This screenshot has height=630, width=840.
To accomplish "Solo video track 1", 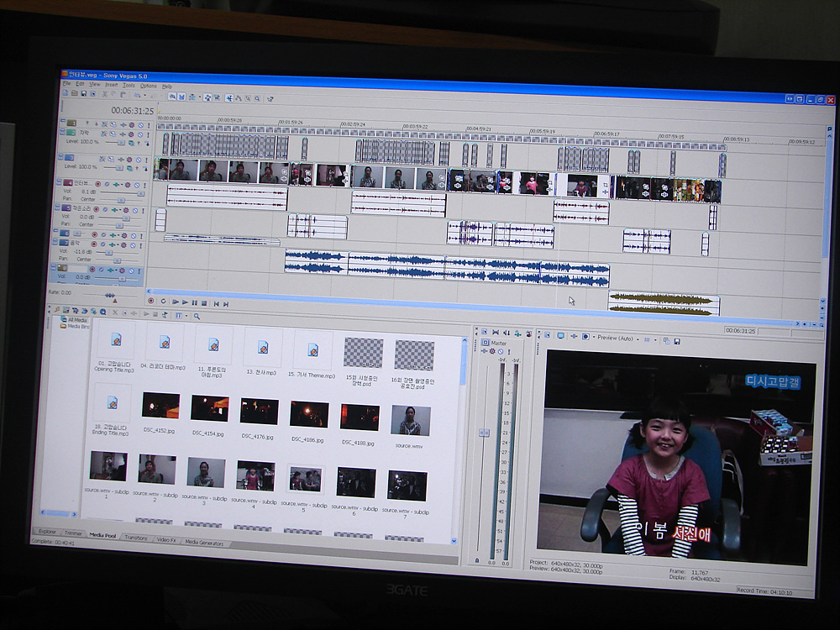I will point(149,125).
